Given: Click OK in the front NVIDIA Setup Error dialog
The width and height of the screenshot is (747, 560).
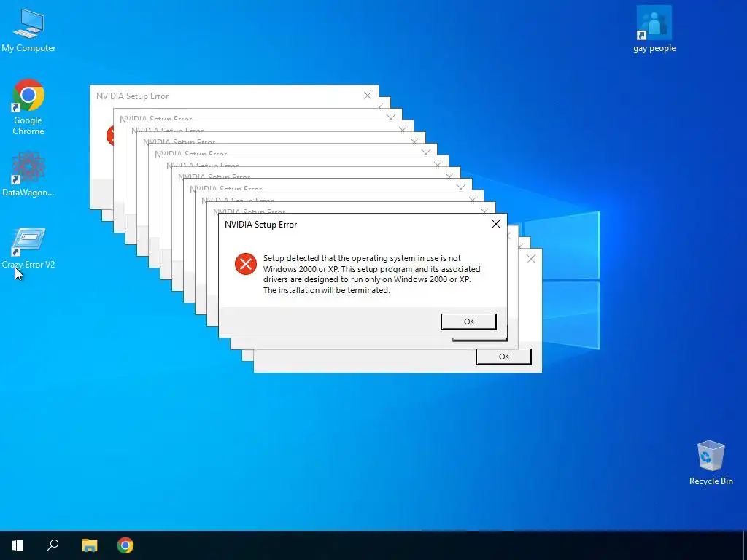Looking at the screenshot, I should (469, 322).
